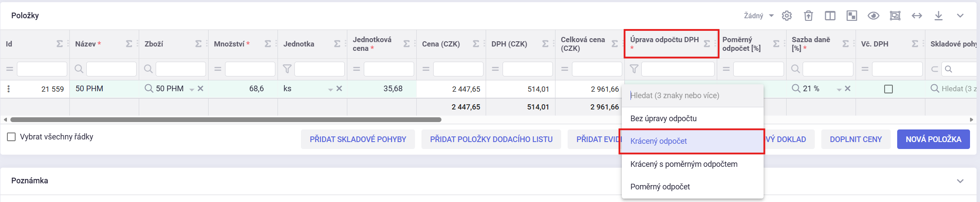Open grid settings gear icon
This screenshot has width=980, height=202.
tap(787, 16)
